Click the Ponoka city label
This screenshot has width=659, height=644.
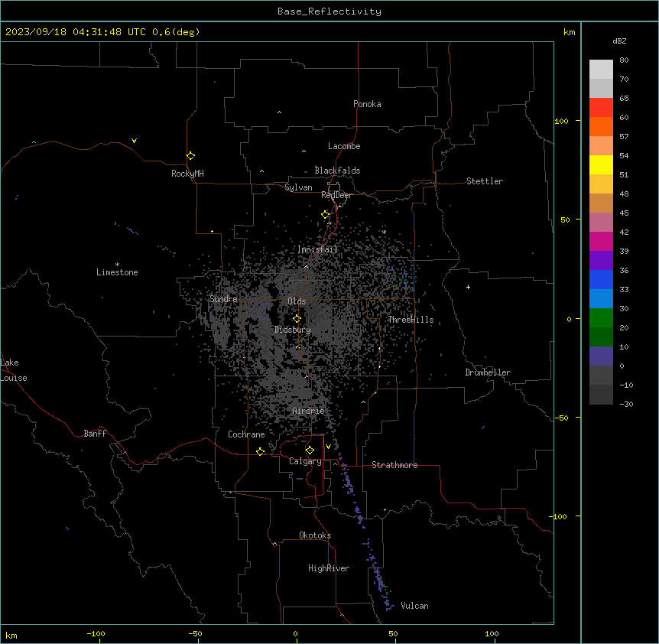click(367, 104)
